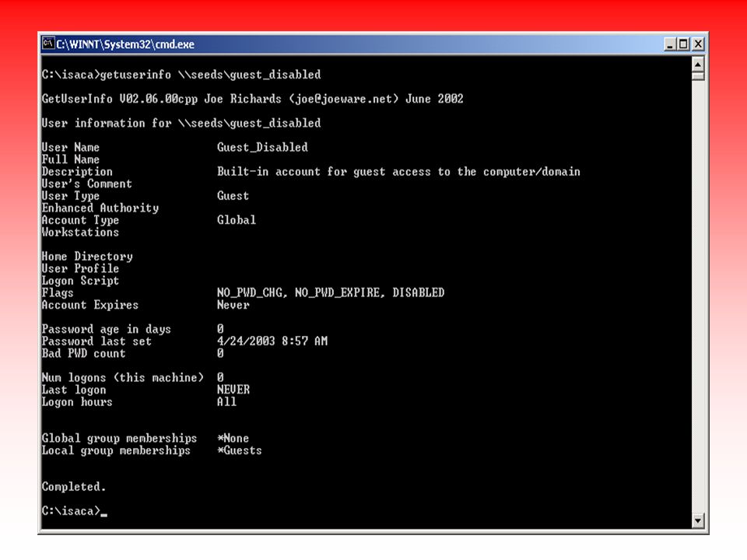The width and height of the screenshot is (747, 560).
Task: Click the scrollbar up arrow
Action: [698, 63]
